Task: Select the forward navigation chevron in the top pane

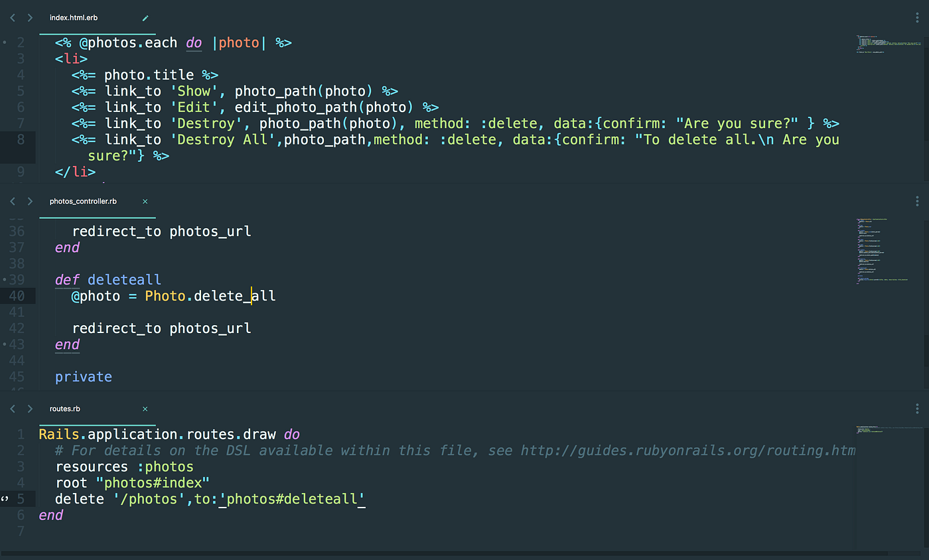Action: (x=30, y=18)
